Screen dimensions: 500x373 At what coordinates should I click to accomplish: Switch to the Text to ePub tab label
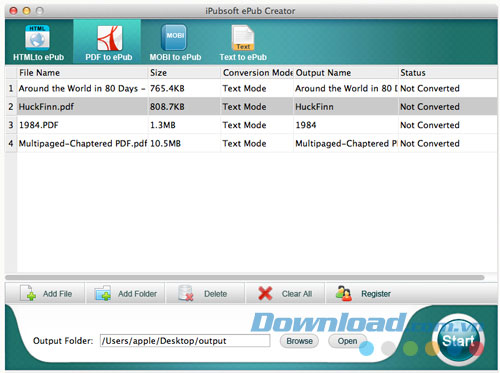(x=243, y=57)
